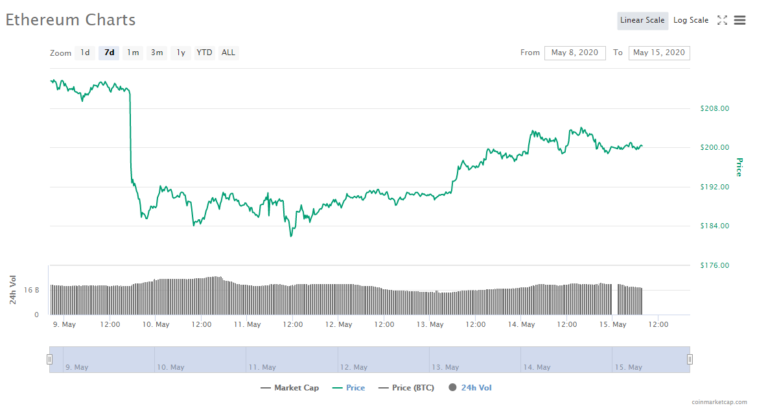Toggle Price (BTC) series in legend
Screen dimensions: 768x419
click(x=406, y=388)
